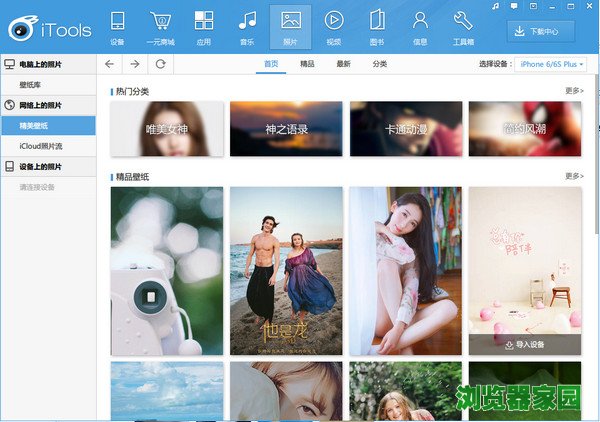Expand more 精品壁纸 with 更多 link
The image size is (600, 422).
(x=573, y=176)
